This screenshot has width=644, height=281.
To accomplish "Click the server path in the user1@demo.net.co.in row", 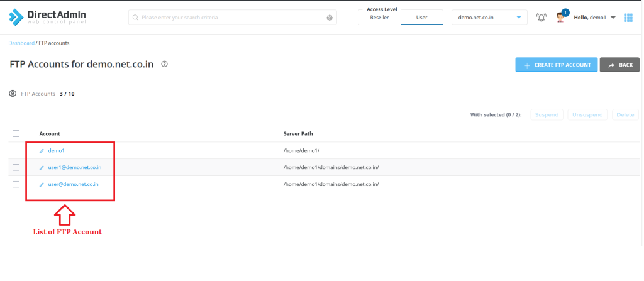I will 331,167.
